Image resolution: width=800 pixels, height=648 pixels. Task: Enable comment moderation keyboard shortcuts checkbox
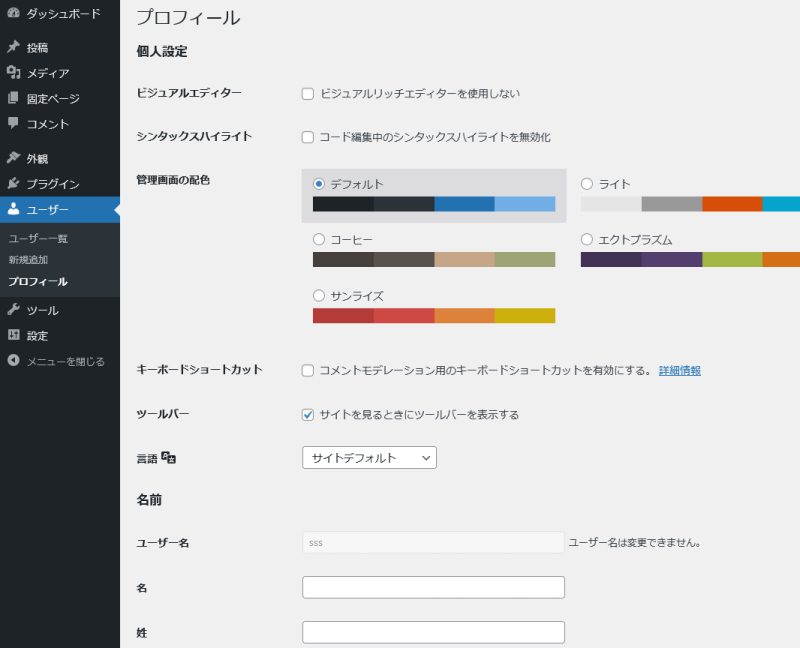point(308,371)
